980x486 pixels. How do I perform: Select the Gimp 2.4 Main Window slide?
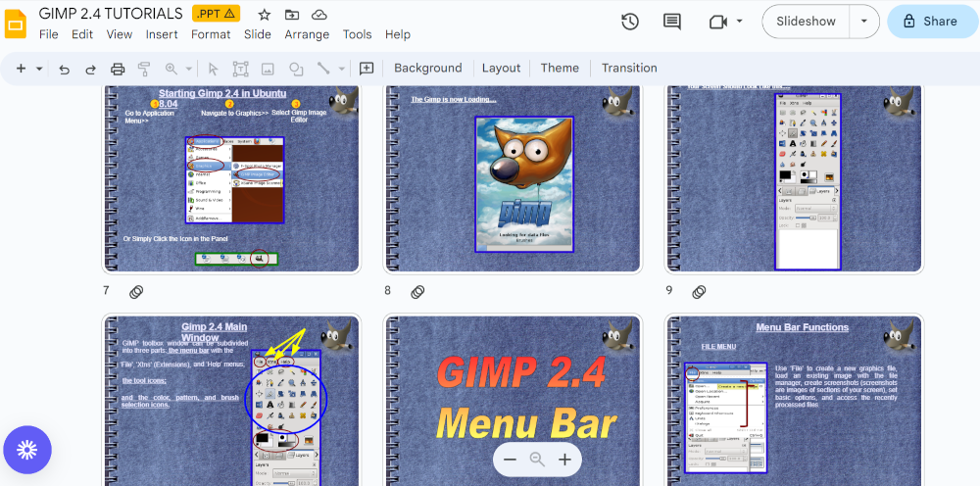(x=231, y=400)
